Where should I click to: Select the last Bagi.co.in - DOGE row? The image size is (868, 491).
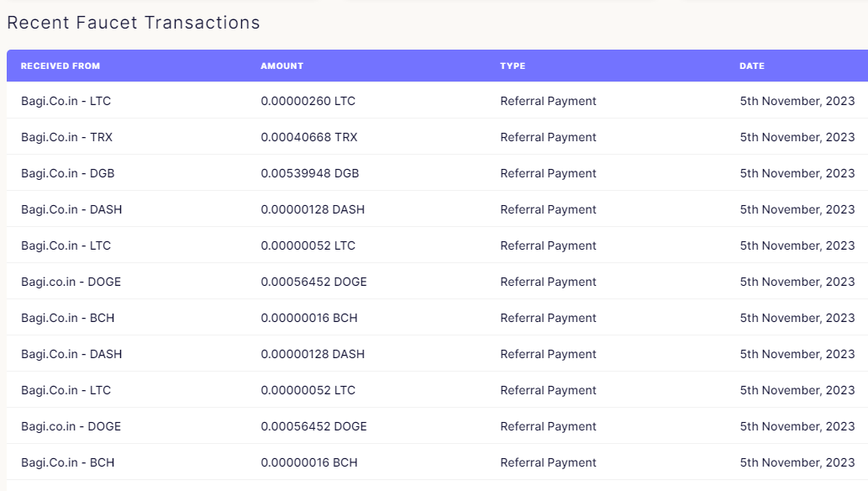(x=437, y=425)
